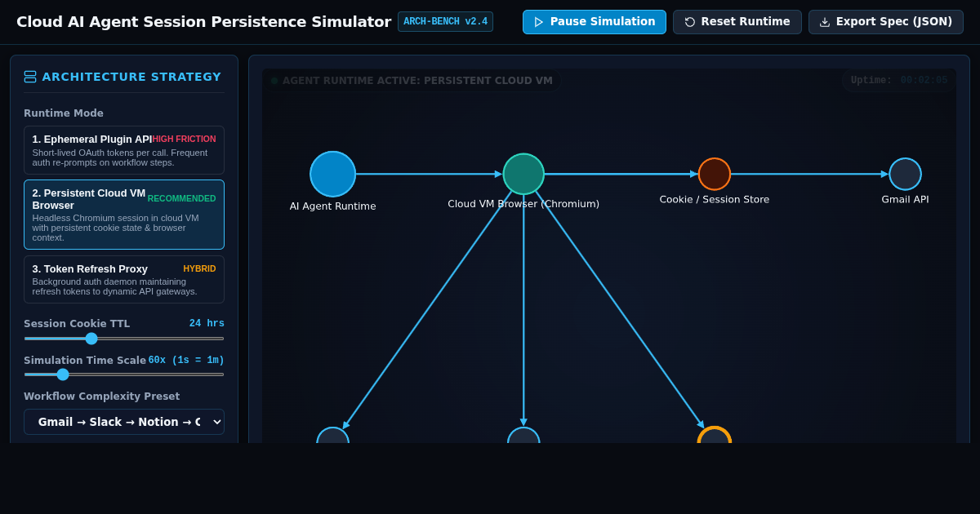Click the Agent Runtime Active status label
980x514 pixels.
417,81
